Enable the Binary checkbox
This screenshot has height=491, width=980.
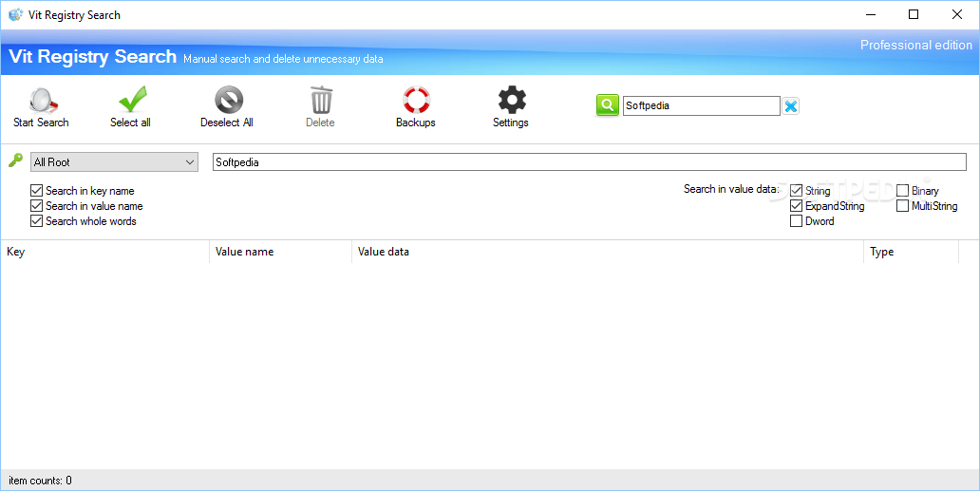[x=902, y=191]
